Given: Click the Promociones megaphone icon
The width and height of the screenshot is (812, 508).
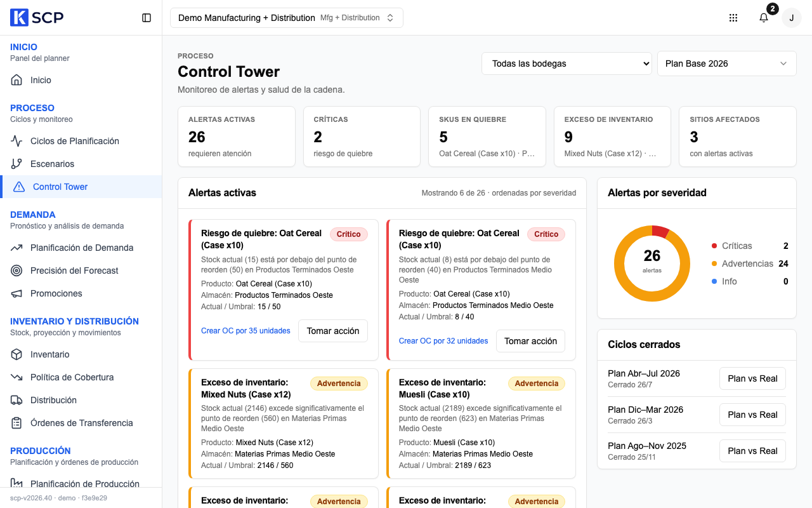Looking at the screenshot, I should pyautogui.click(x=16, y=293).
